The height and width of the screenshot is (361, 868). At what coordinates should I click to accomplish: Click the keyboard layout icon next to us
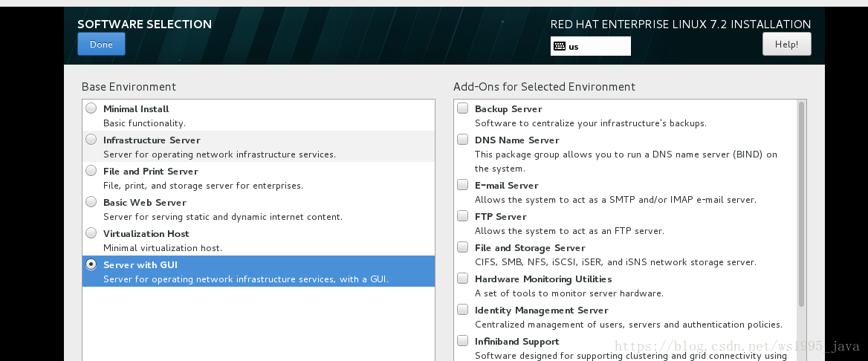pos(559,47)
